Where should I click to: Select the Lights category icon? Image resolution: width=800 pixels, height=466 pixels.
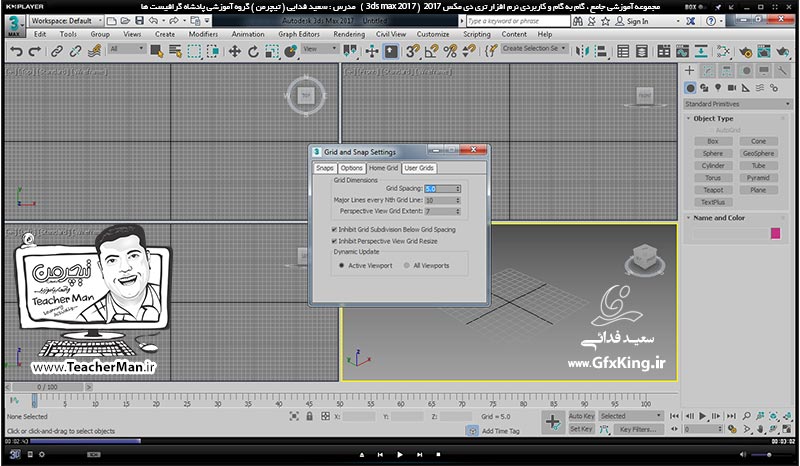point(718,88)
